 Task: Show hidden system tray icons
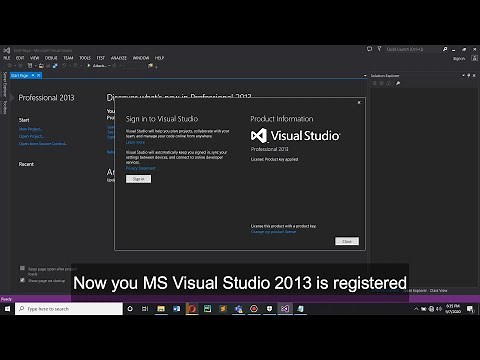(x=416, y=309)
